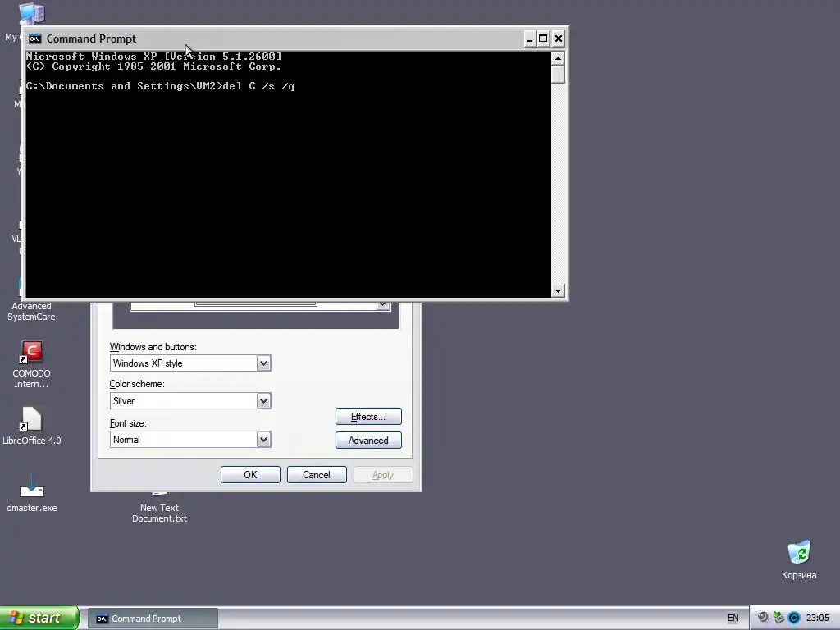Select Command Prompt taskbar button
The height and width of the screenshot is (630, 840).
coord(153,619)
